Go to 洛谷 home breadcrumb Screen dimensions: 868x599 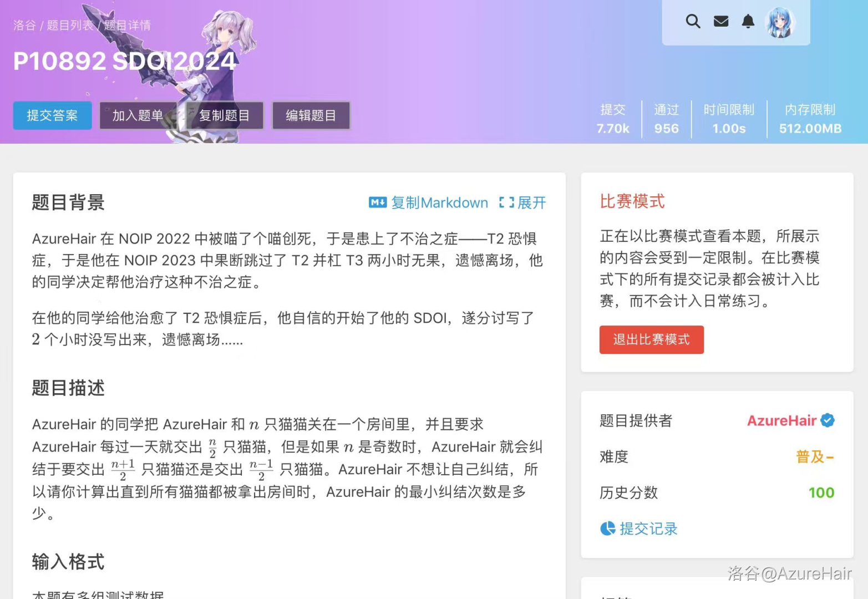click(24, 26)
